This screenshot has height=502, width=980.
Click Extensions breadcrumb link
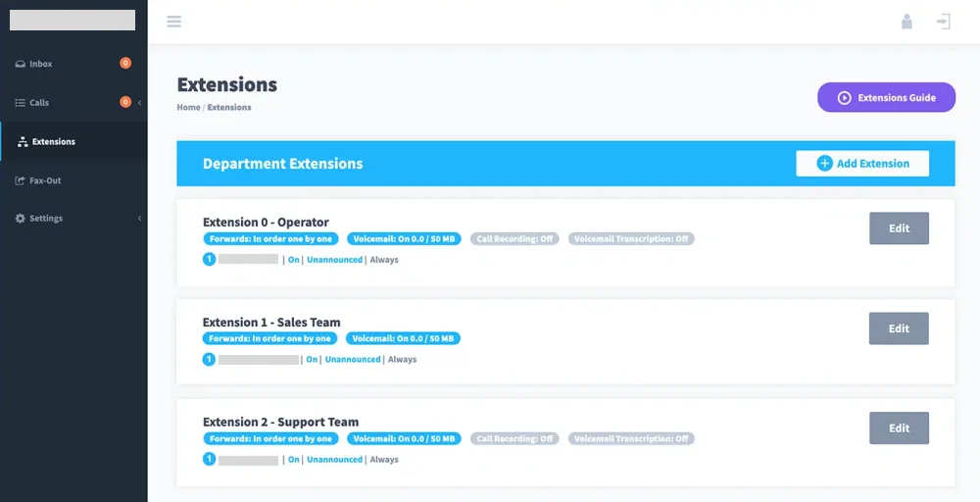(x=229, y=108)
